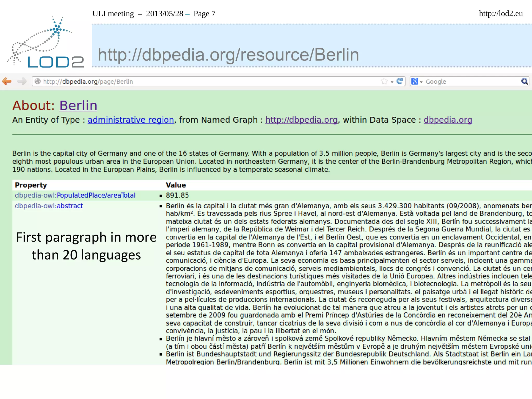Open the http://dbpedia.org named graph link
The image size is (532, 399).
pos(301,120)
